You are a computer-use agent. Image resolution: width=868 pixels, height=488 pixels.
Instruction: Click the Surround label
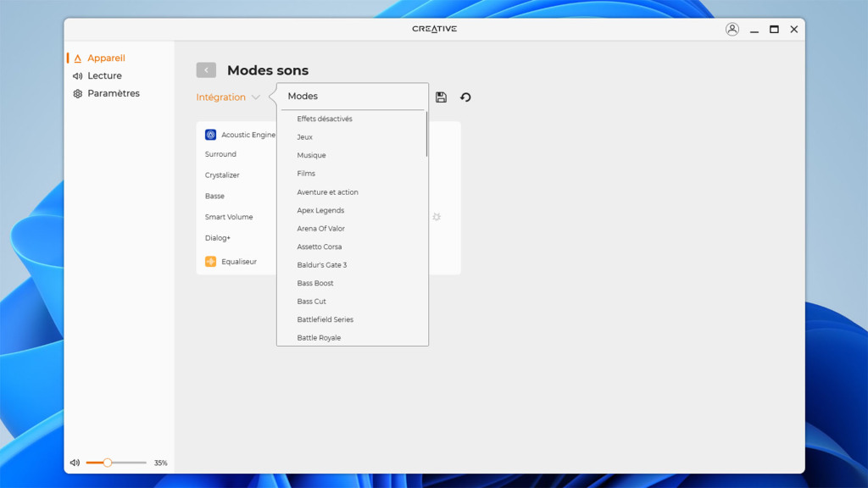click(x=220, y=154)
